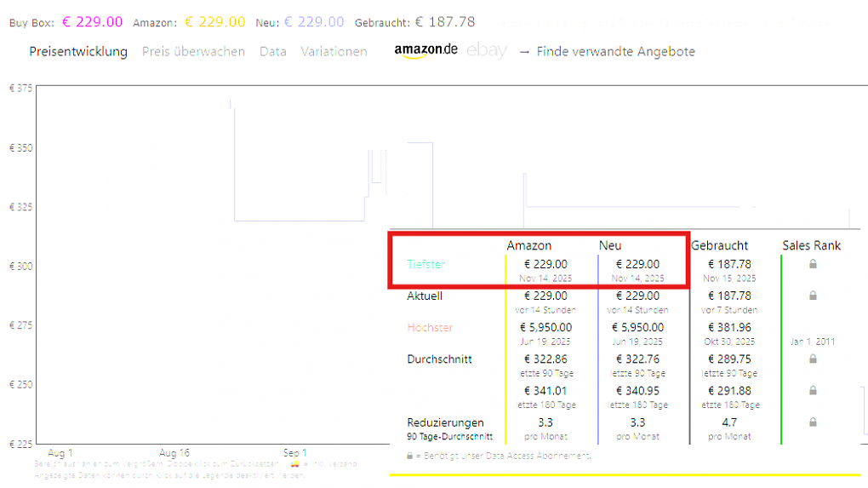Click the lock icon in Data Access footnote
Image resolution: width=868 pixels, height=488 pixels.
click(x=409, y=456)
